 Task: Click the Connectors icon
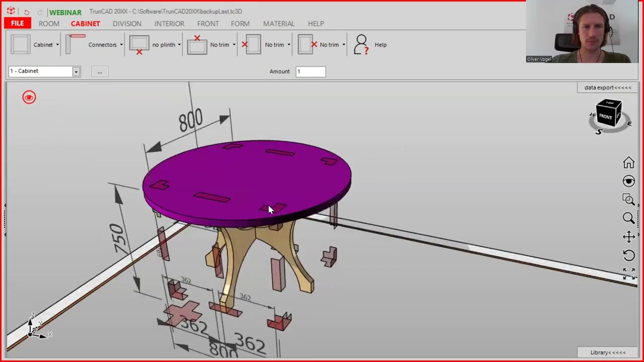click(75, 44)
